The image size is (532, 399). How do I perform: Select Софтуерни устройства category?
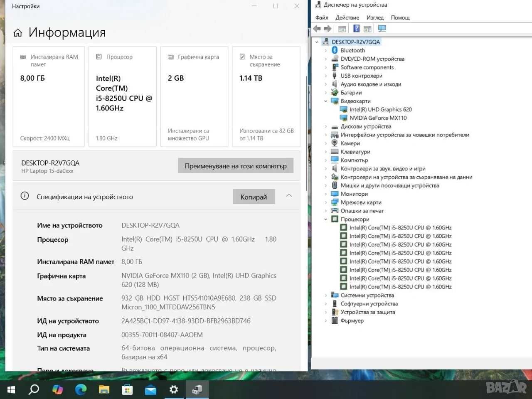(x=369, y=304)
